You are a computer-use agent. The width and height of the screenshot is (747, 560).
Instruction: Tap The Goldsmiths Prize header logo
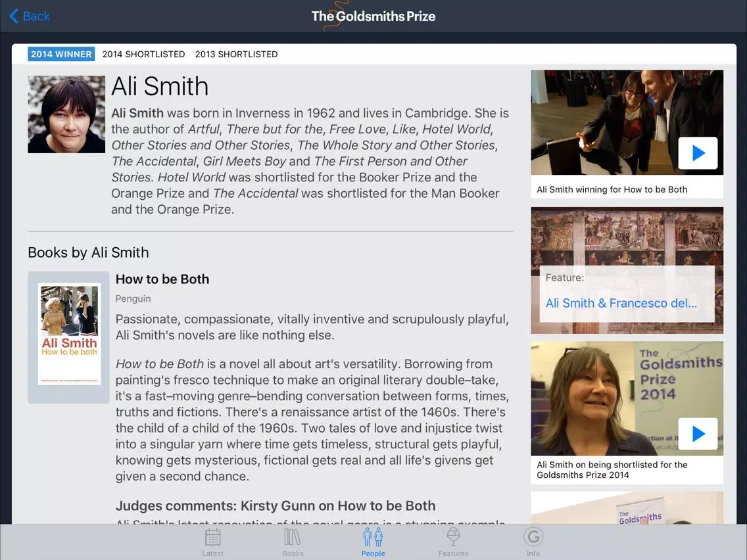point(373,16)
